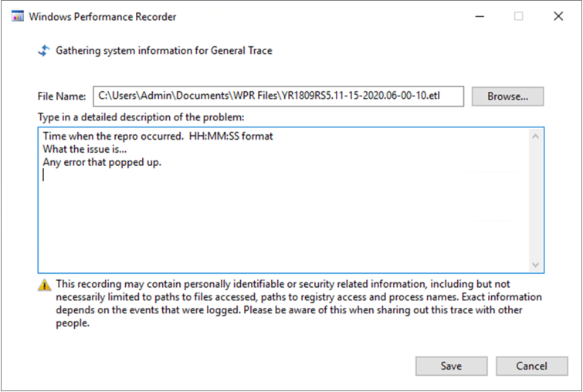The height and width of the screenshot is (392, 583).
Task: Open the Browse... file location dialog
Action: point(507,96)
